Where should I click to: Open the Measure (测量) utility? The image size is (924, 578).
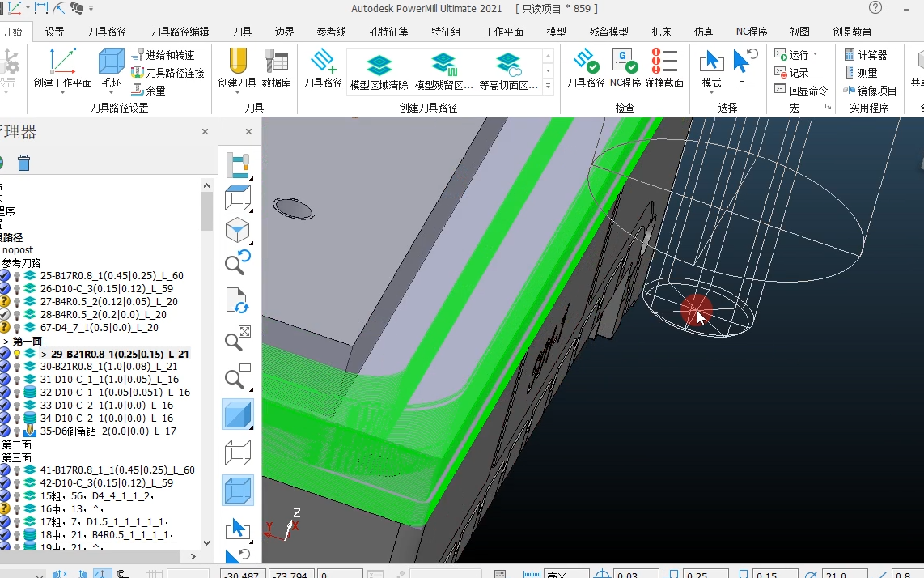861,73
